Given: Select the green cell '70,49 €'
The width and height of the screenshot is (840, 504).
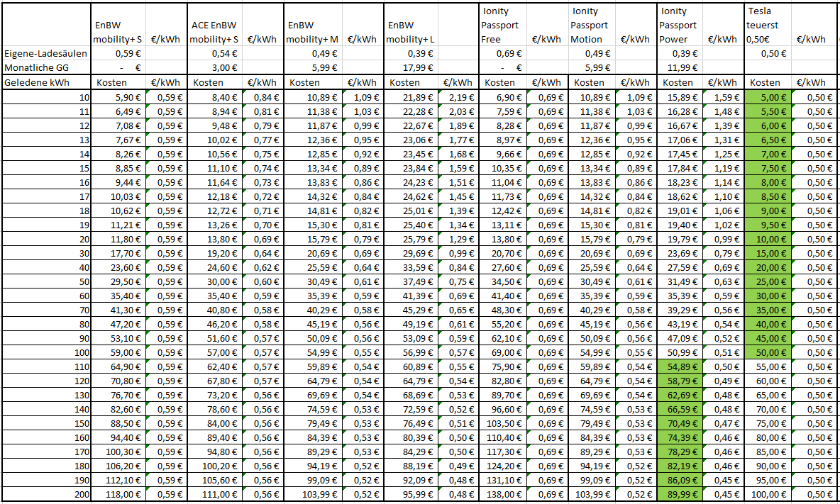Looking at the screenshot, I should pos(680,424).
